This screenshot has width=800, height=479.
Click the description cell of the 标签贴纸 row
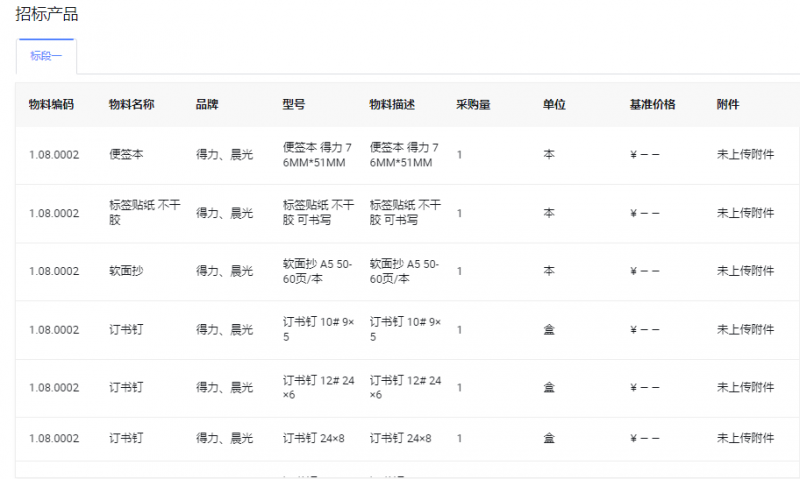pyautogui.click(x=405, y=213)
